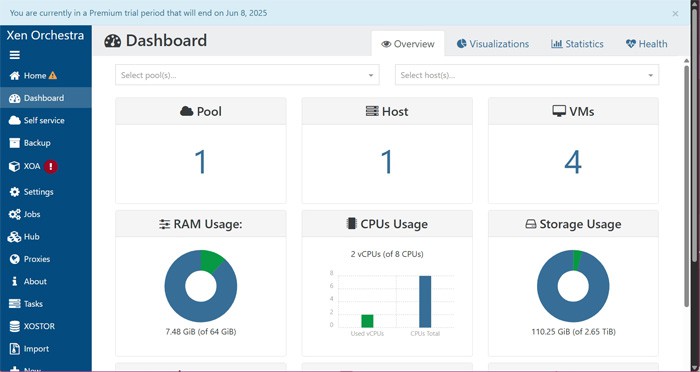
Task: Click the '2 vCPUs (of 8 CPUs)' label
Action: click(x=387, y=254)
